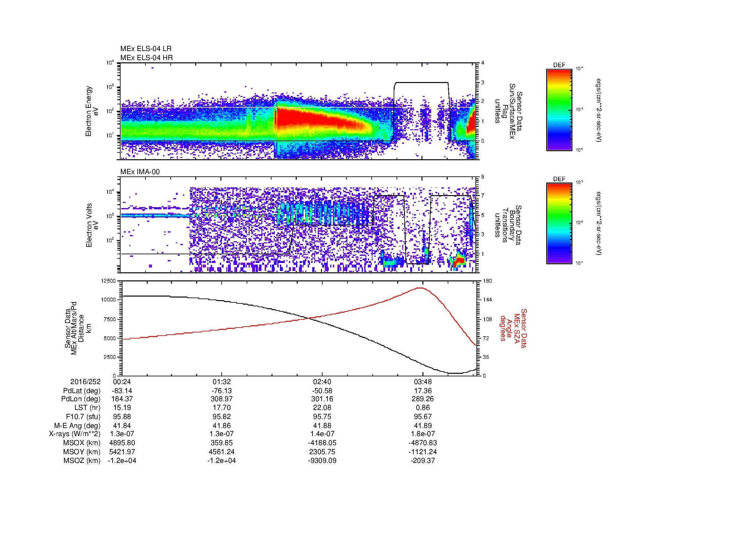Screen dimensions: 756x534
Task: Click the peak of the red SZA curve
Action: (x=420, y=288)
